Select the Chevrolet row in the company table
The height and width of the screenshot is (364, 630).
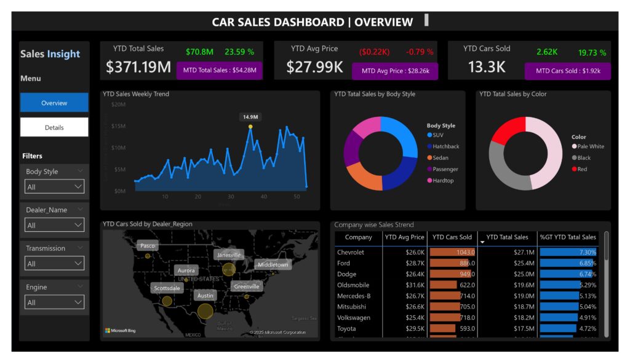351,252
